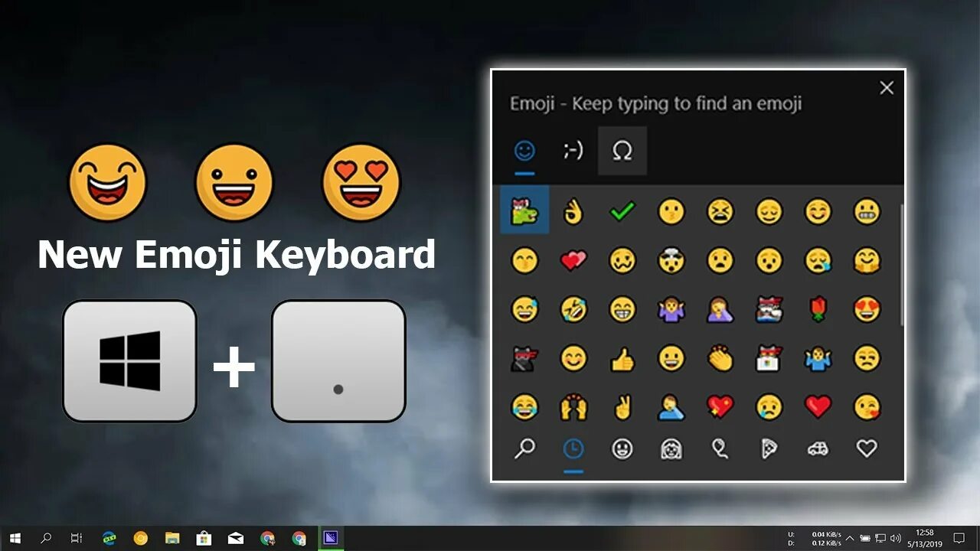The height and width of the screenshot is (551, 980).
Task: Choose the raising hands emoji
Action: point(573,407)
